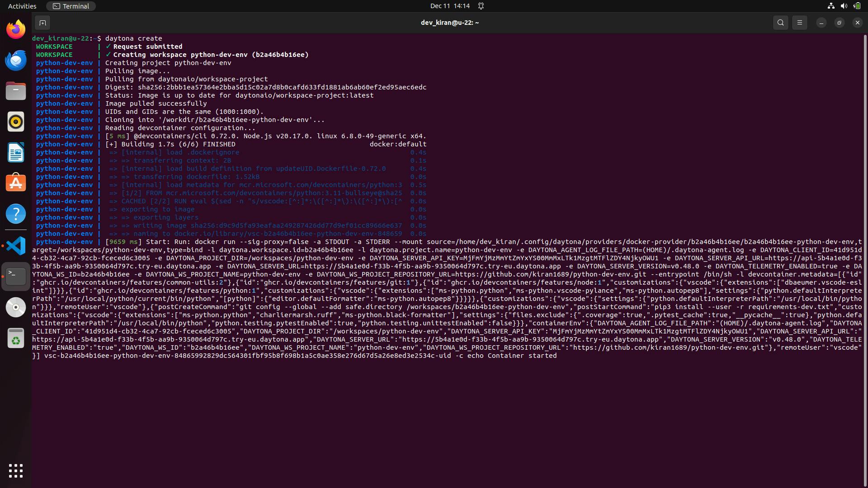
Task: Click the notification bell icon
Action: click(x=481, y=6)
